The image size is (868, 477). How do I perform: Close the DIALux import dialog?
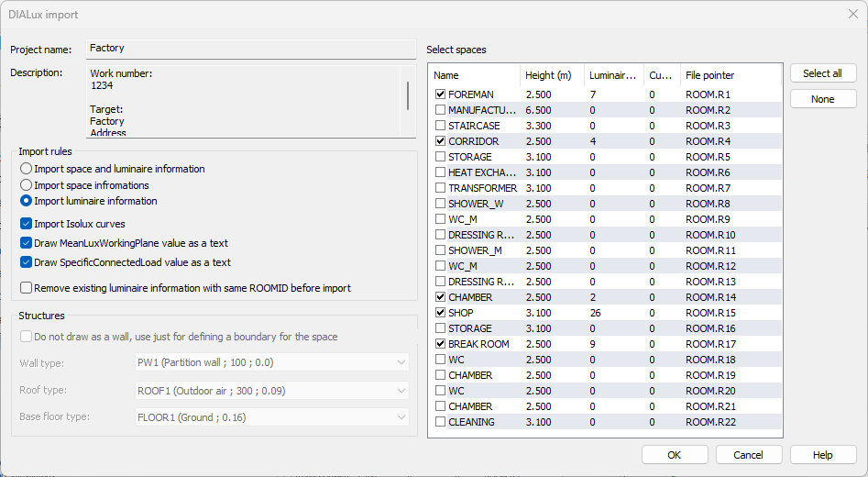[852, 14]
